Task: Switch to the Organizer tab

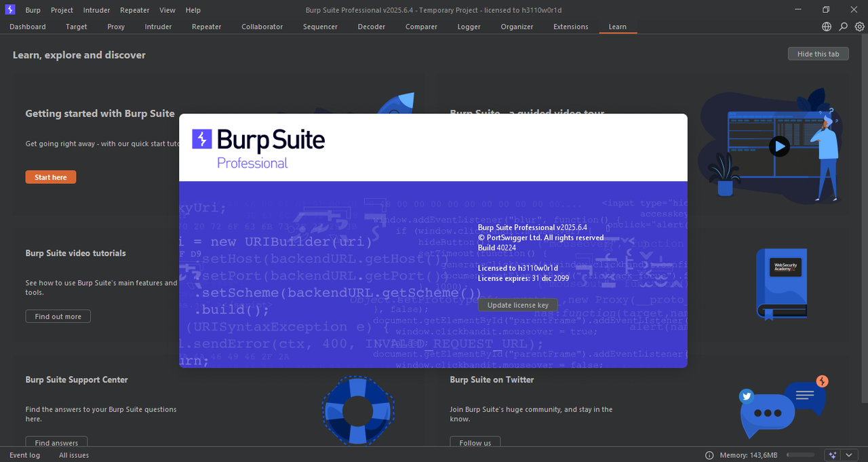Action: [x=517, y=26]
